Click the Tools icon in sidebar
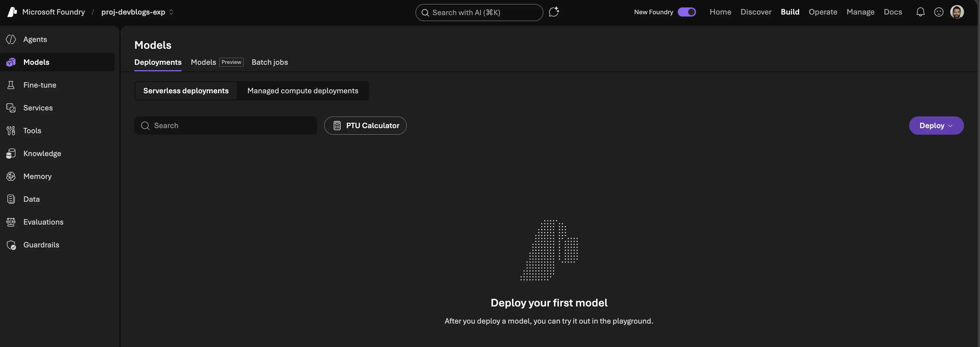This screenshot has height=347, width=980. point(11,131)
